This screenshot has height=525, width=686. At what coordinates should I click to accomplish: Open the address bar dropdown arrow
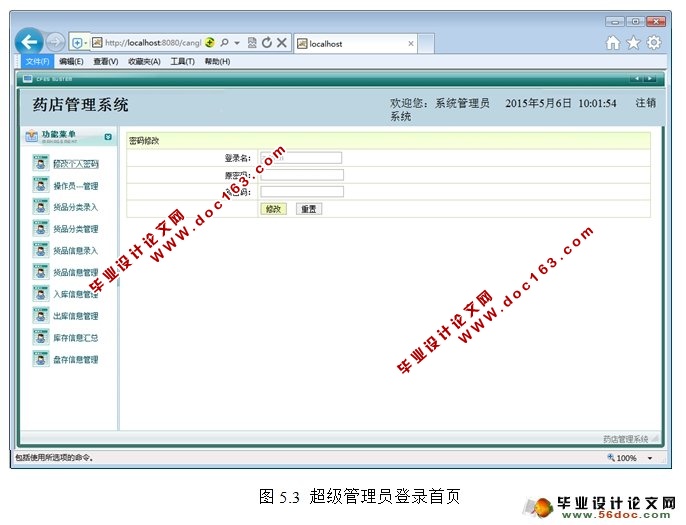[x=237, y=43]
